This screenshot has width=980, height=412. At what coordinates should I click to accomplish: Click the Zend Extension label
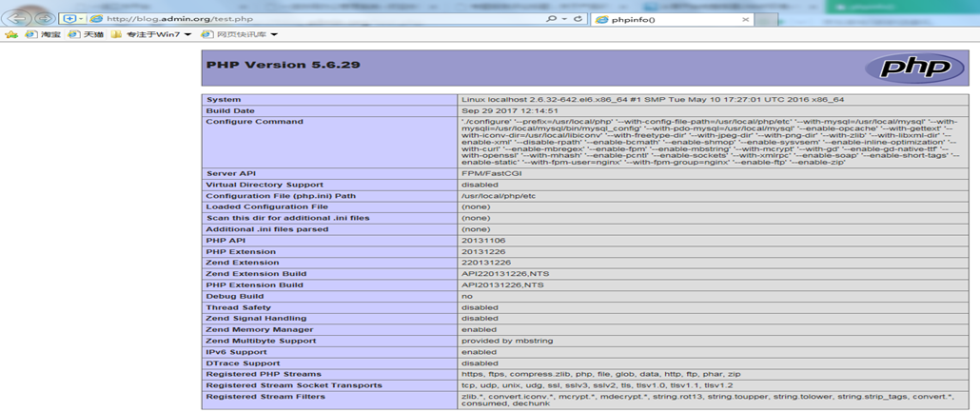pyautogui.click(x=243, y=263)
